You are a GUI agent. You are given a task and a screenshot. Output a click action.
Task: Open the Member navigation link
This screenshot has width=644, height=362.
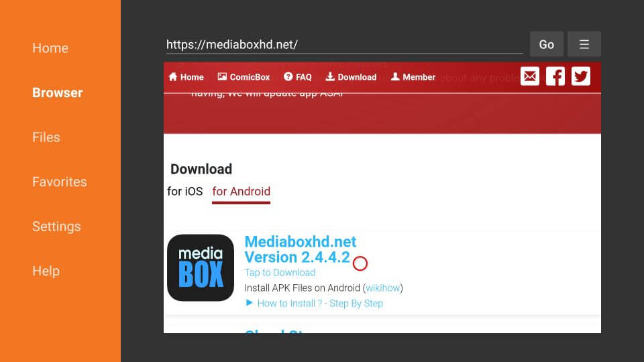click(x=413, y=77)
